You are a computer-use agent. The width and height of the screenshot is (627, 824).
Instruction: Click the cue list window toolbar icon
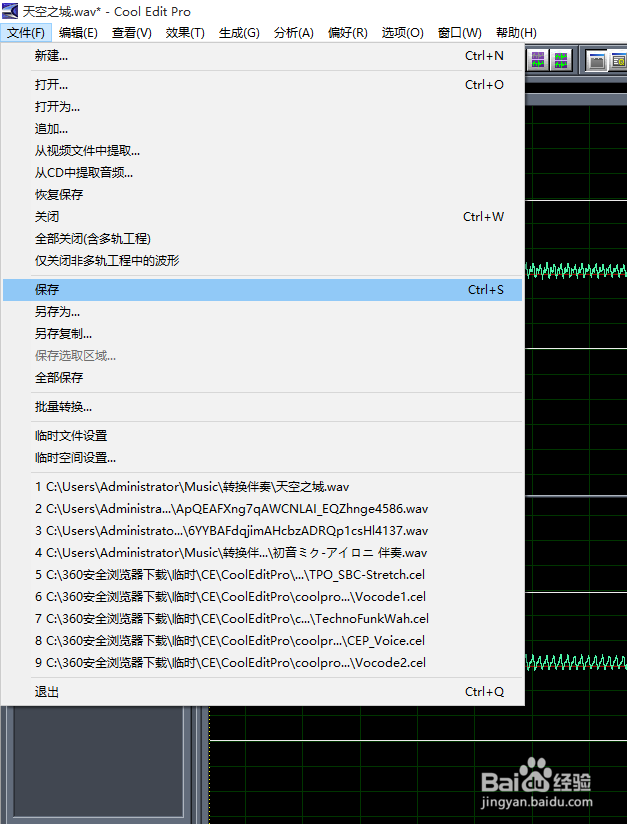619,61
